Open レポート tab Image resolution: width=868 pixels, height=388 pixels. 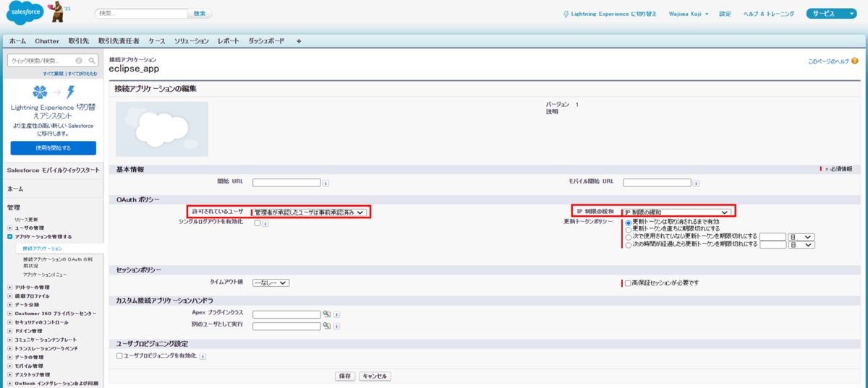click(229, 41)
